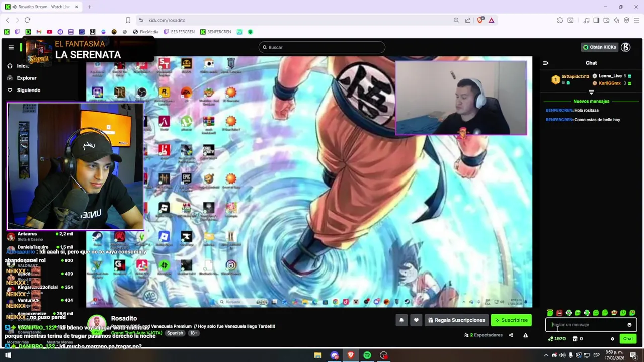Click the 2 Espectadores viewer count
Viewport: 644px width, 362px height.
[x=484, y=335]
